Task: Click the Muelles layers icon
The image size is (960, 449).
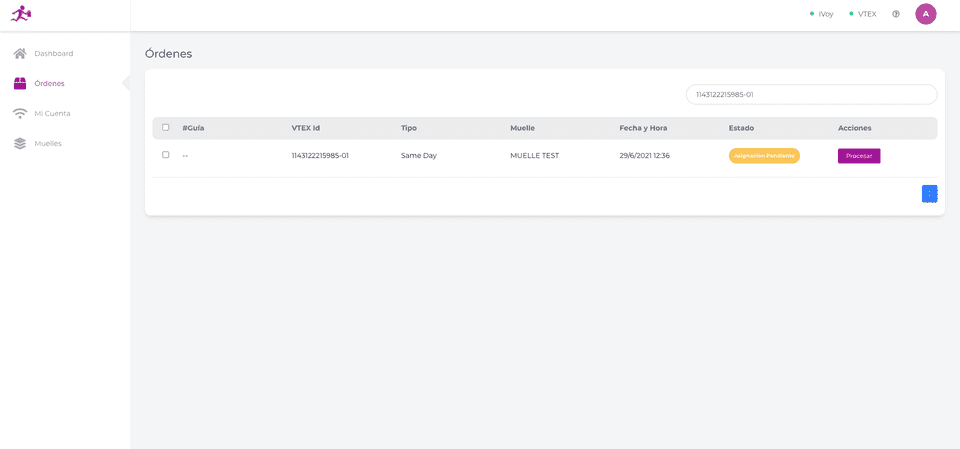Action: pyautogui.click(x=20, y=143)
